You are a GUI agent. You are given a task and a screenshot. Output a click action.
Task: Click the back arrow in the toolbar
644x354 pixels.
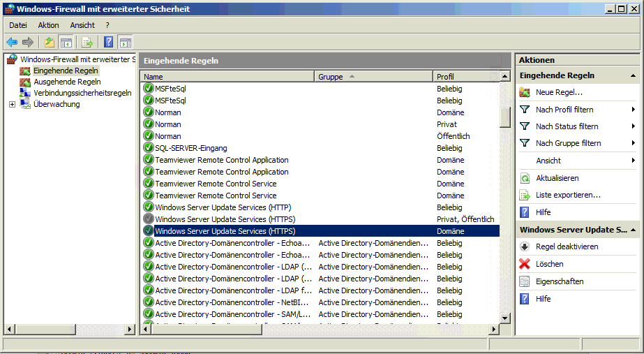tap(12, 42)
